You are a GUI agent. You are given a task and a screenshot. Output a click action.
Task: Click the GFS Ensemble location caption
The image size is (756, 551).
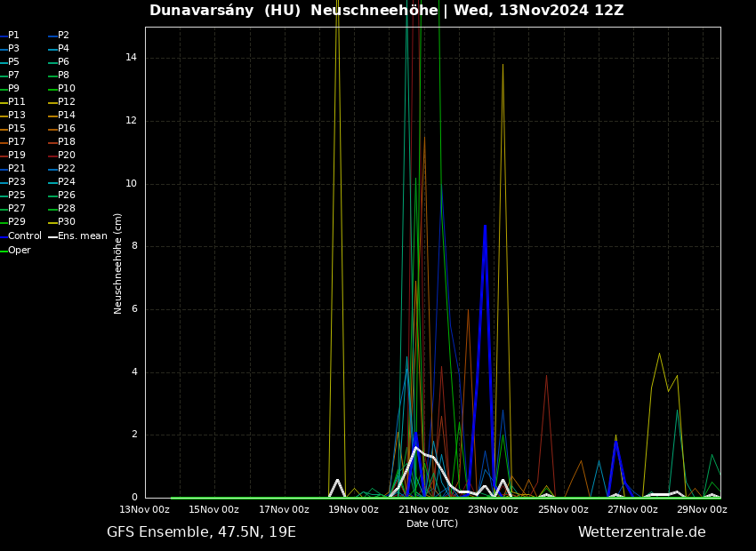coord(201,532)
